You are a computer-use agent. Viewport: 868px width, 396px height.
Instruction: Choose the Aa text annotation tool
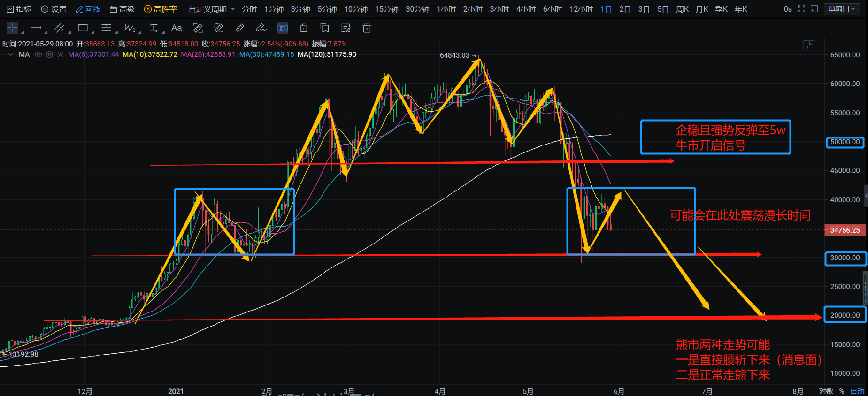[x=177, y=28]
